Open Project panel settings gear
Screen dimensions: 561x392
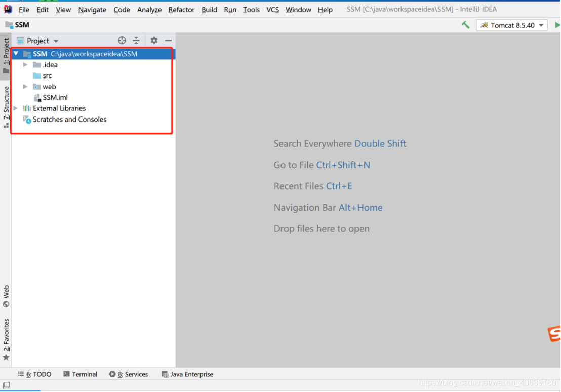pyautogui.click(x=154, y=41)
